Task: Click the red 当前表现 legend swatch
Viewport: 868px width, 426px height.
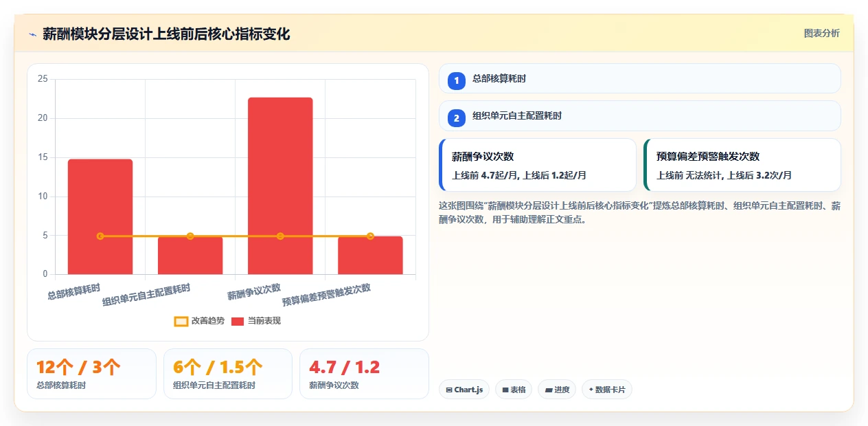Action: [x=238, y=321]
